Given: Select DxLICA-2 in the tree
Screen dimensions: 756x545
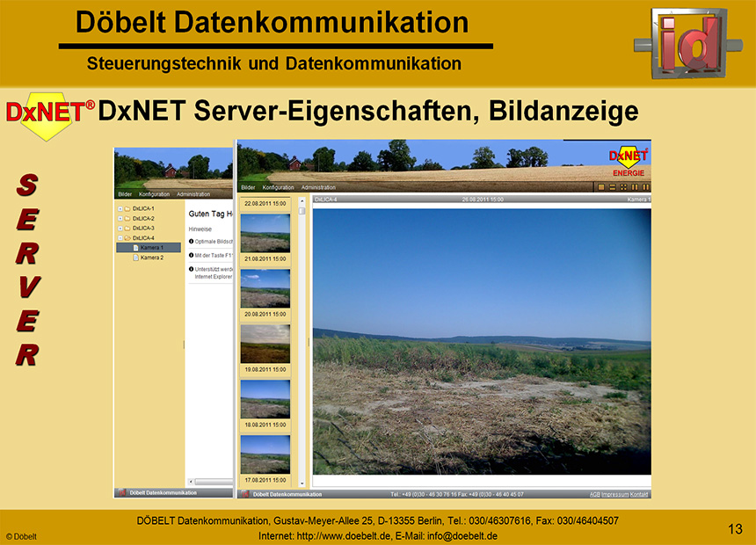Looking at the screenshot, I should [143, 219].
